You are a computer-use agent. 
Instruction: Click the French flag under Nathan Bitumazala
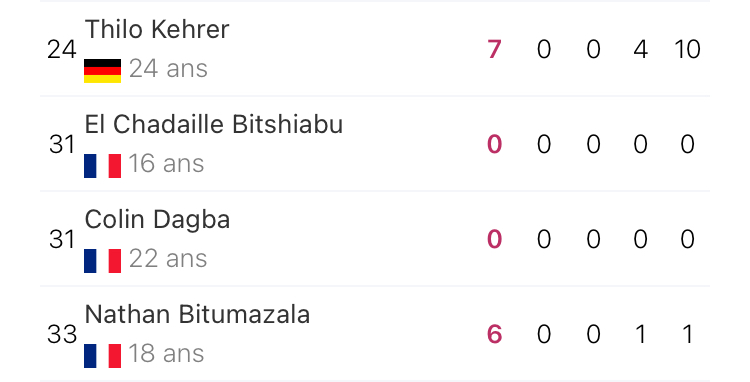point(102,356)
